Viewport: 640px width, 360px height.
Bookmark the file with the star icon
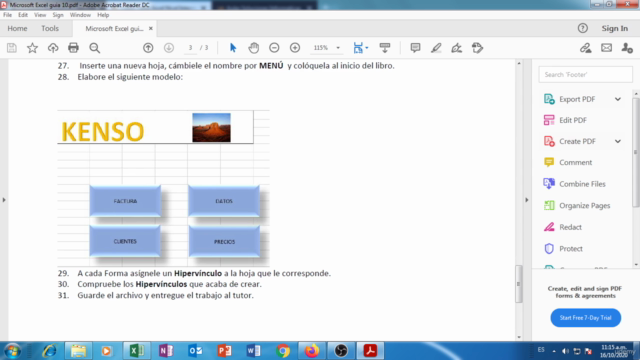tap(32, 48)
